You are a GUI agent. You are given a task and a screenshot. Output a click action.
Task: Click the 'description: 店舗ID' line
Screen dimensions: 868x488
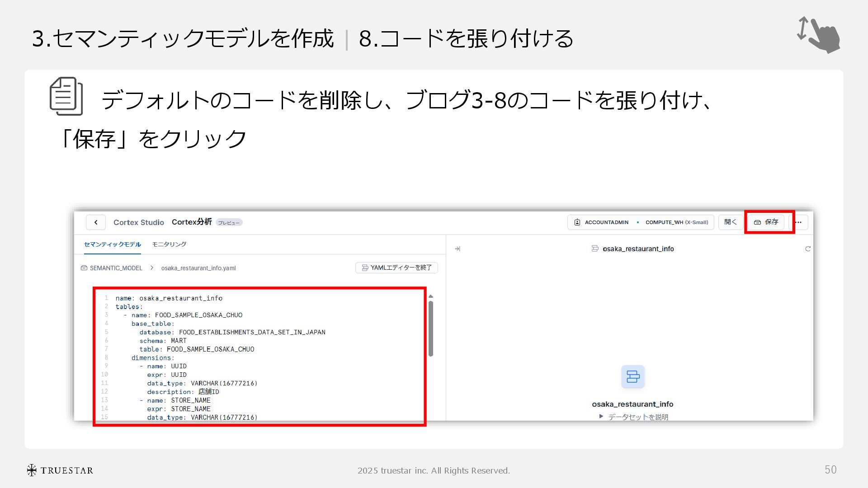(183, 392)
